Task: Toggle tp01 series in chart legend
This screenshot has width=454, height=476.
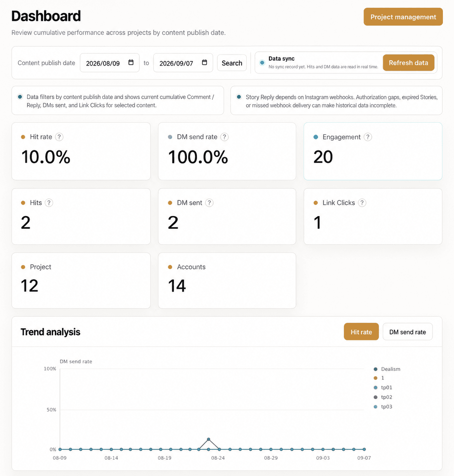Action: click(x=383, y=387)
